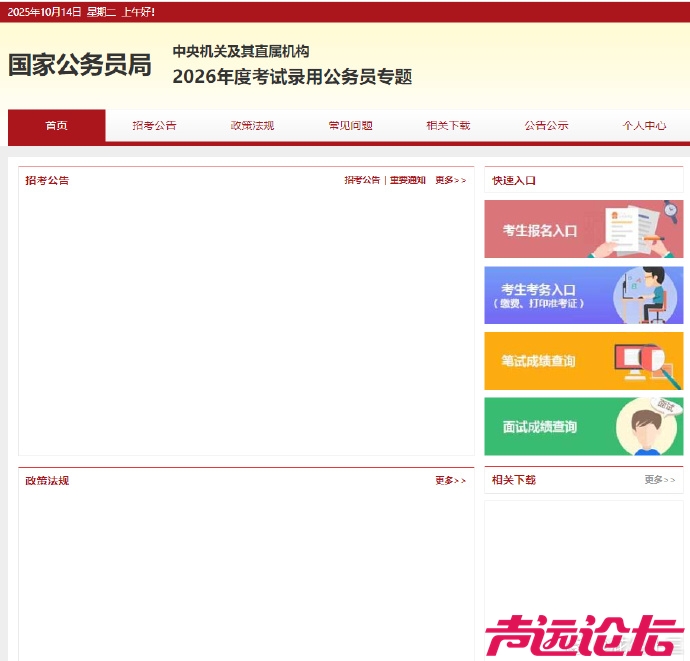The width and height of the screenshot is (690, 661).
Task: Open 个人中心 in the navigation bar
Action: 644,125
